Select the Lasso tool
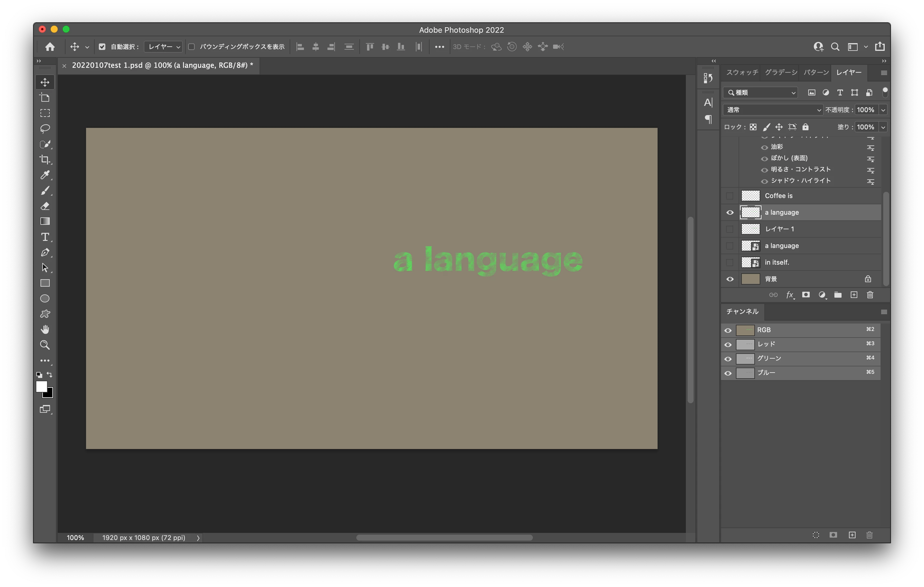Viewport: 924px width, 587px height. (45, 128)
